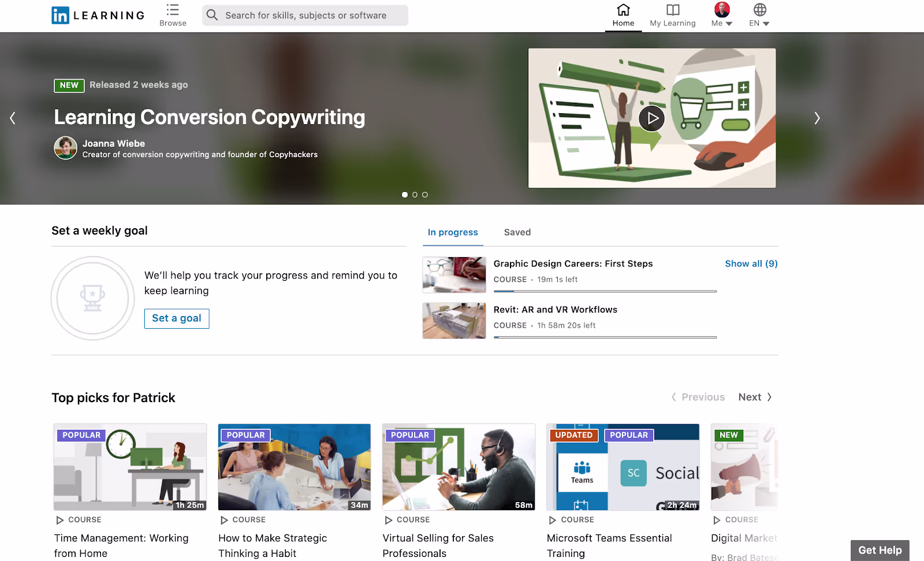The image size is (924, 561).
Task: Click the '1h 25m' duration label
Action: (x=189, y=505)
